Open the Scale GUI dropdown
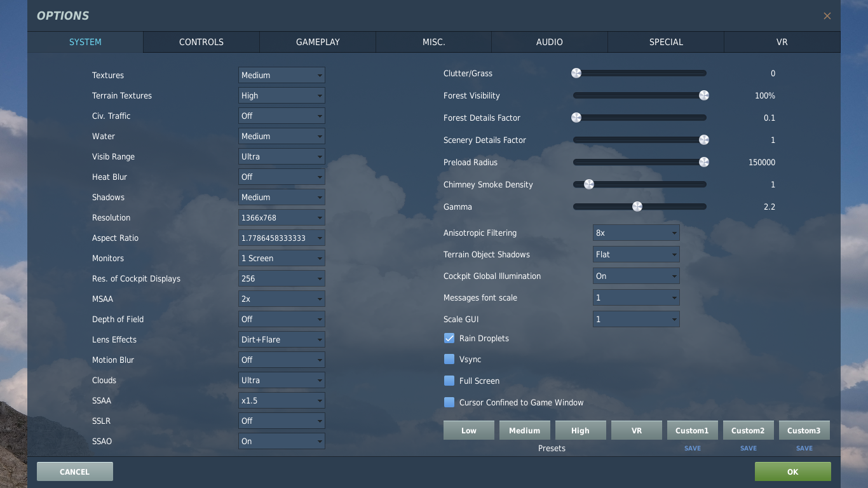The width and height of the screenshot is (868, 488). click(636, 319)
